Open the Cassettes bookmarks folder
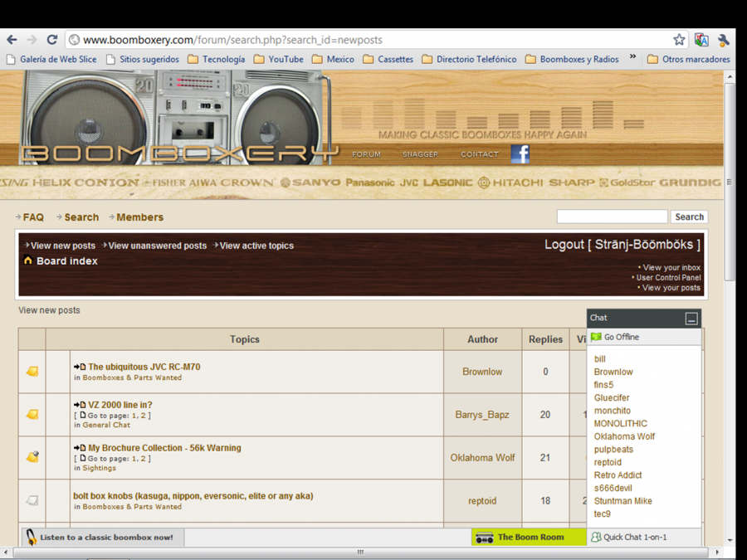 coord(388,59)
